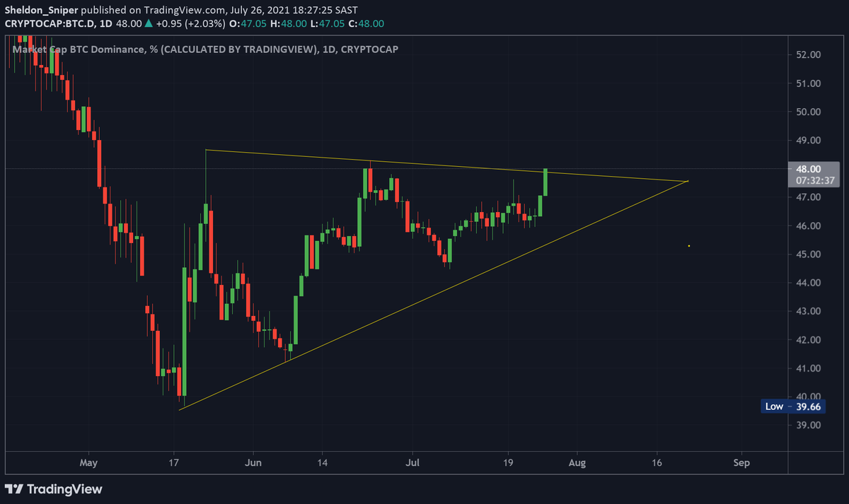The width and height of the screenshot is (849, 504).
Task: Click the 49.00 price axis label
Action: [809, 141]
